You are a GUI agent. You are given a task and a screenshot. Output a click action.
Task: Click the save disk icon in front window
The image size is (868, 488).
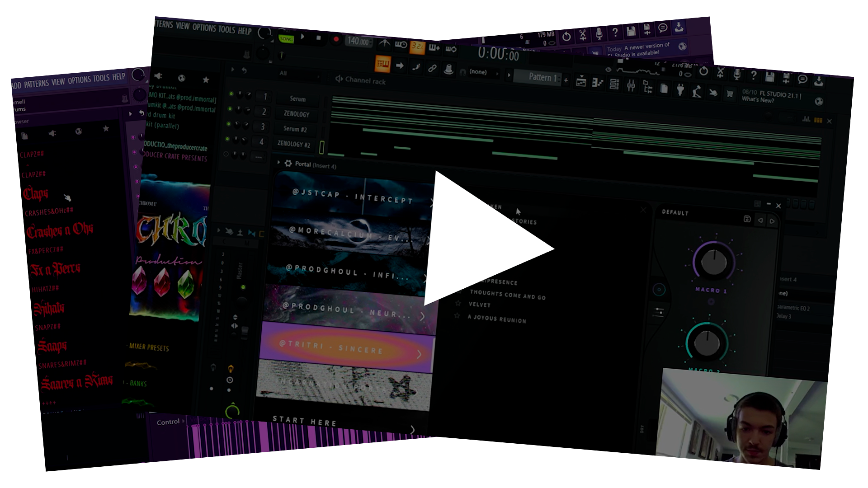click(x=769, y=77)
